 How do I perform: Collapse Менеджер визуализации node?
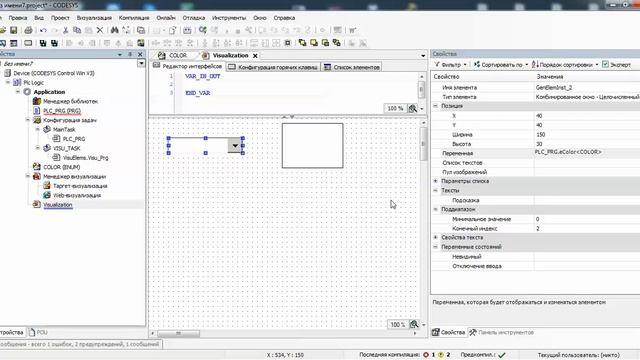coord(28,176)
